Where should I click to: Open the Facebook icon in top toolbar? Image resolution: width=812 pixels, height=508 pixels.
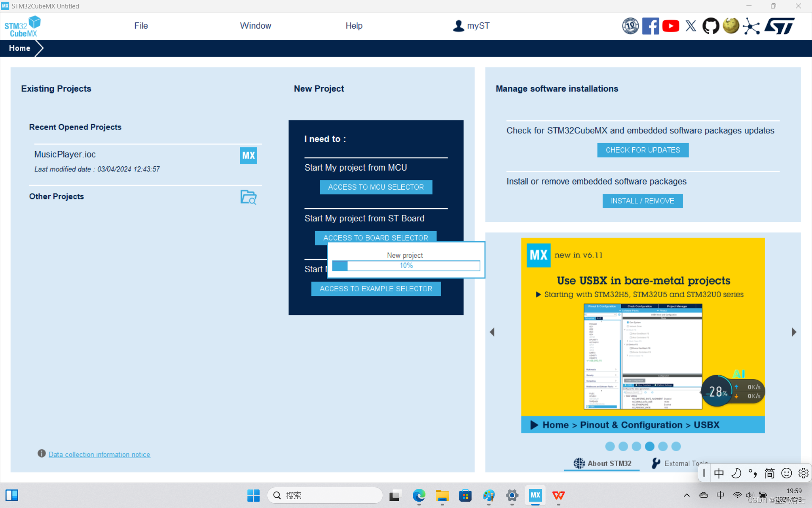coord(650,26)
